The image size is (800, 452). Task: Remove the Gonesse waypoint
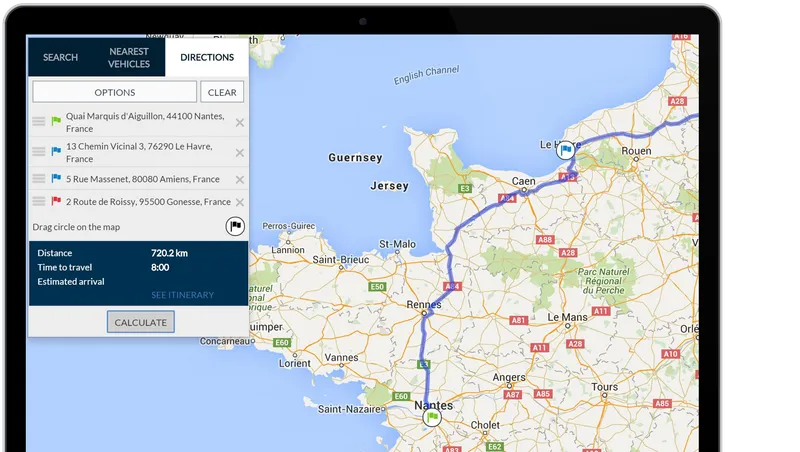pos(239,202)
